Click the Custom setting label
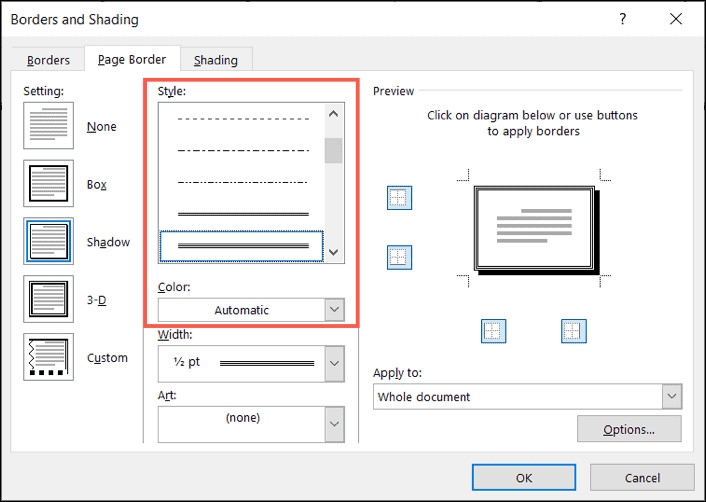 tap(107, 358)
